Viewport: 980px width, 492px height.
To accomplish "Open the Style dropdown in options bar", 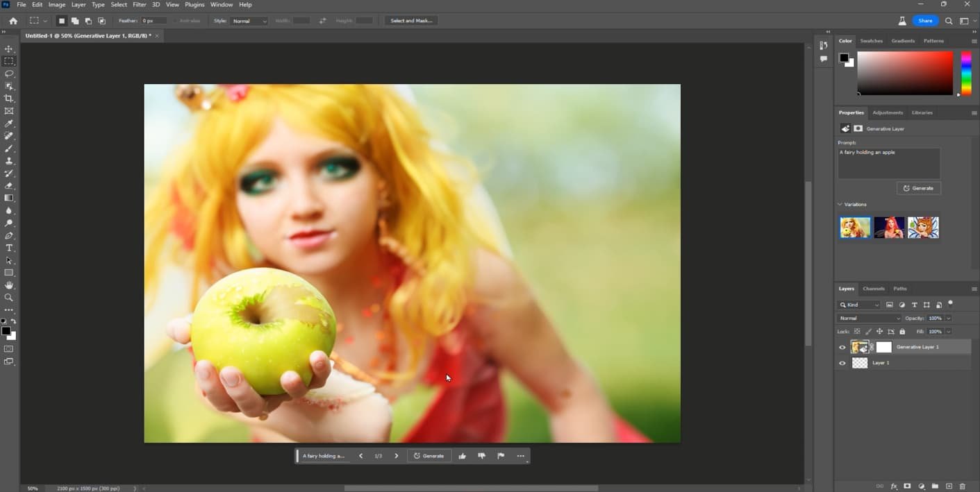I will [249, 21].
